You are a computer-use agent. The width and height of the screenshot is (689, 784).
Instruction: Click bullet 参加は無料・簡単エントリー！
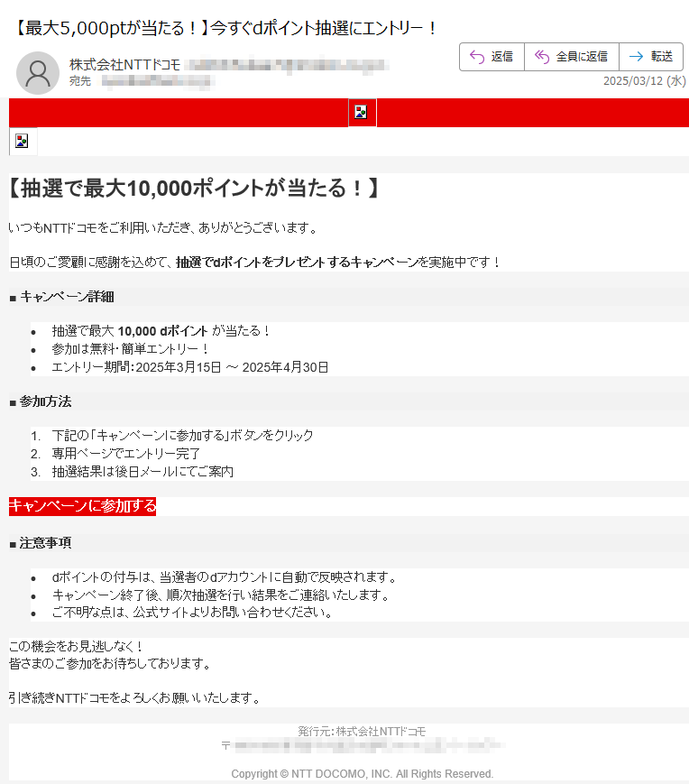[x=130, y=349]
